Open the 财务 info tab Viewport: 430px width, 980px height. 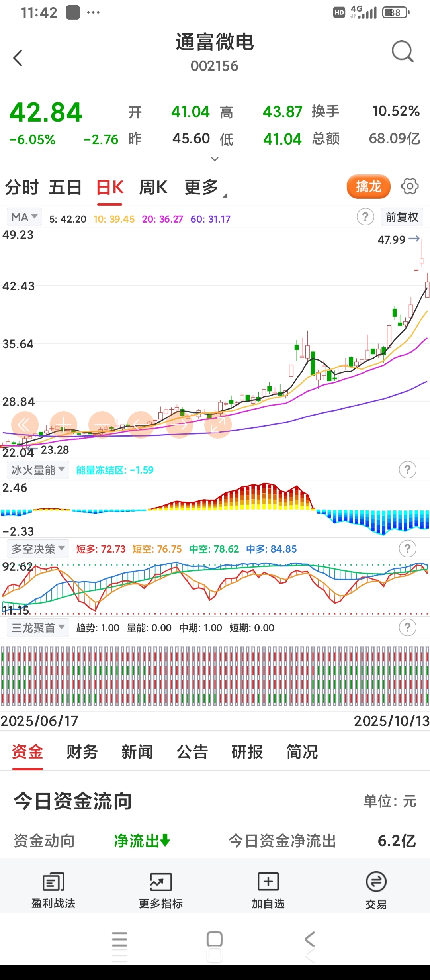[82, 752]
